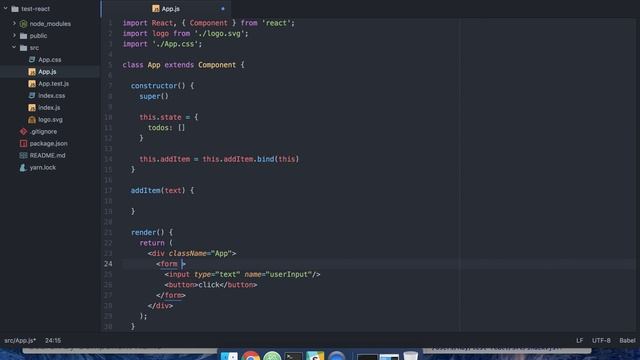Viewport: 640px width, 360px height.
Task: Change the UTF-8 encoding selector
Action: pyautogui.click(x=601, y=340)
